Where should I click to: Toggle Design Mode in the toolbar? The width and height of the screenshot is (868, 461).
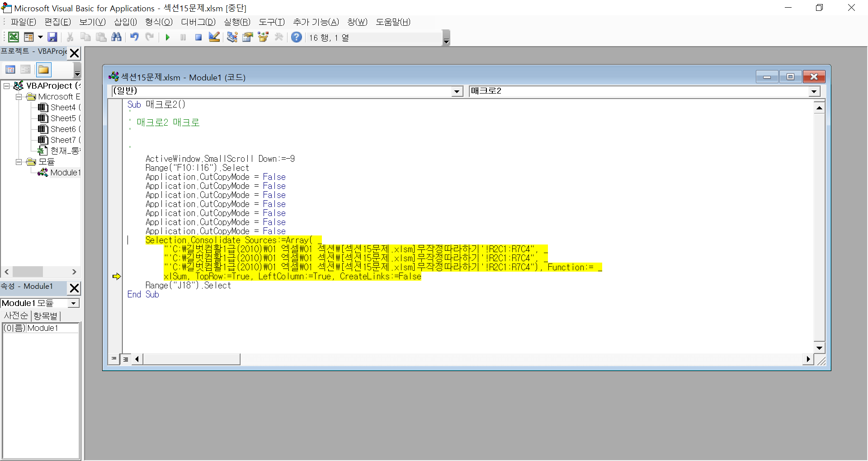[214, 37]
